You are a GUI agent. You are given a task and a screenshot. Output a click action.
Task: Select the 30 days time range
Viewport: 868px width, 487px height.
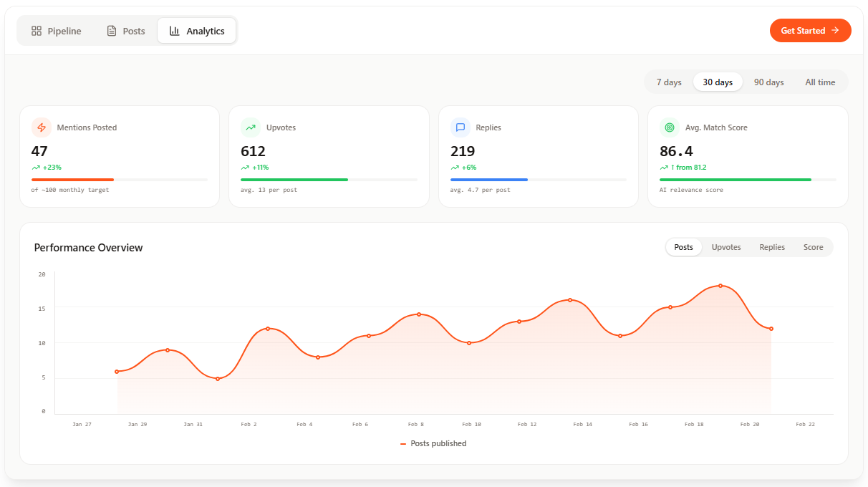[x=718, y=82]
